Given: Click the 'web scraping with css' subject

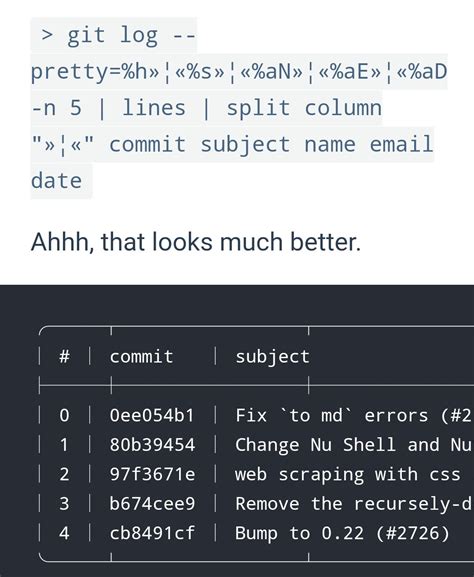Looking at the screenshot, I should (348, 475).
